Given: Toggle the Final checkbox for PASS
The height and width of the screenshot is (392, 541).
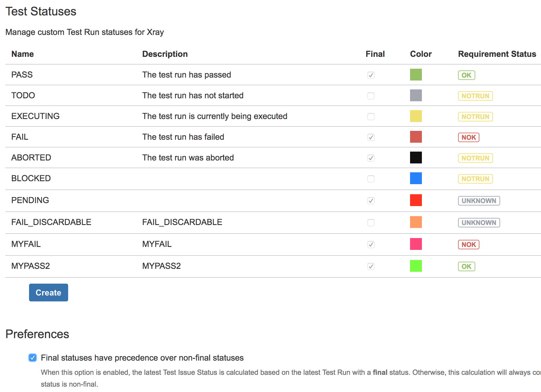Looking at the screenshot, I should click(x=371, y=75).
